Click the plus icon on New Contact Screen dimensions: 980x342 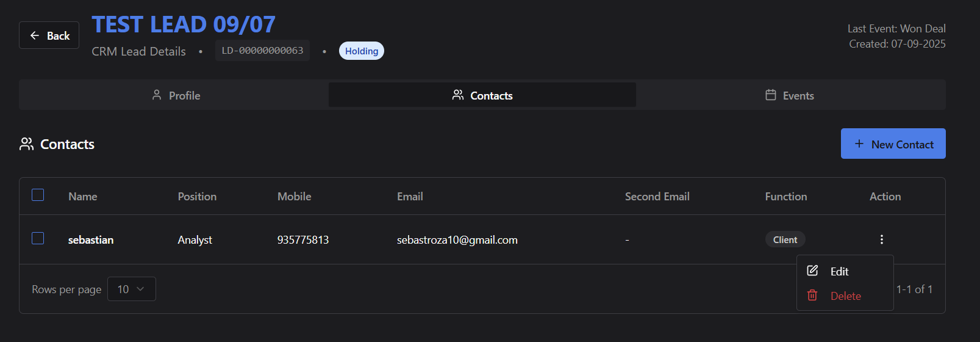pos(859,144)
